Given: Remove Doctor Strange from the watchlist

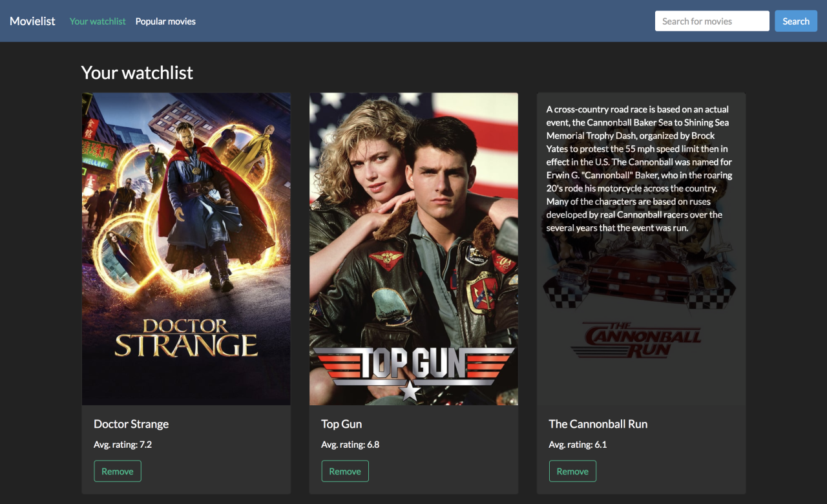Looking at the screenshot, I should point(118,471).
